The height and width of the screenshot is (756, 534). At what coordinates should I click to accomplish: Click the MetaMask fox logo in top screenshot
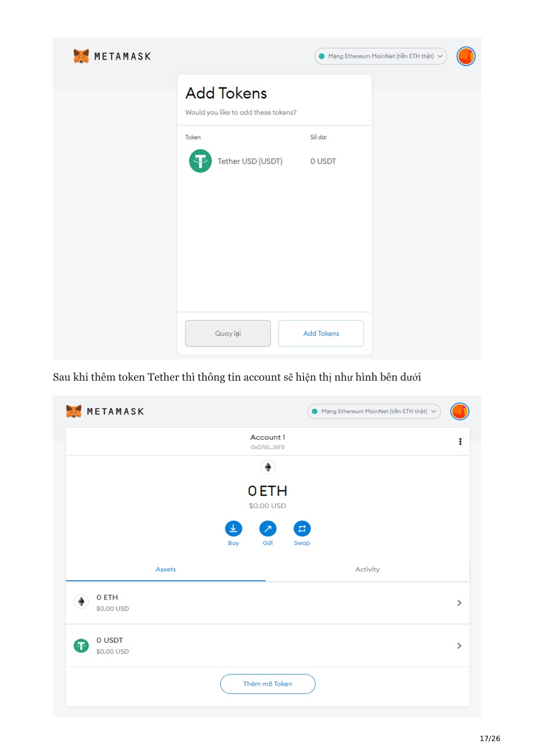(81, 56)
